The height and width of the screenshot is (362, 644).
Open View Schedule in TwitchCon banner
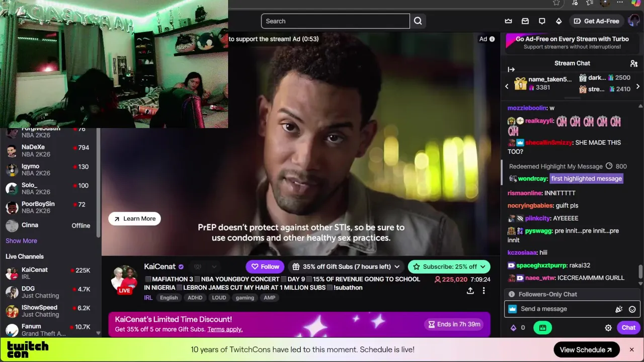pyautogui.click(x=586, y=350)
